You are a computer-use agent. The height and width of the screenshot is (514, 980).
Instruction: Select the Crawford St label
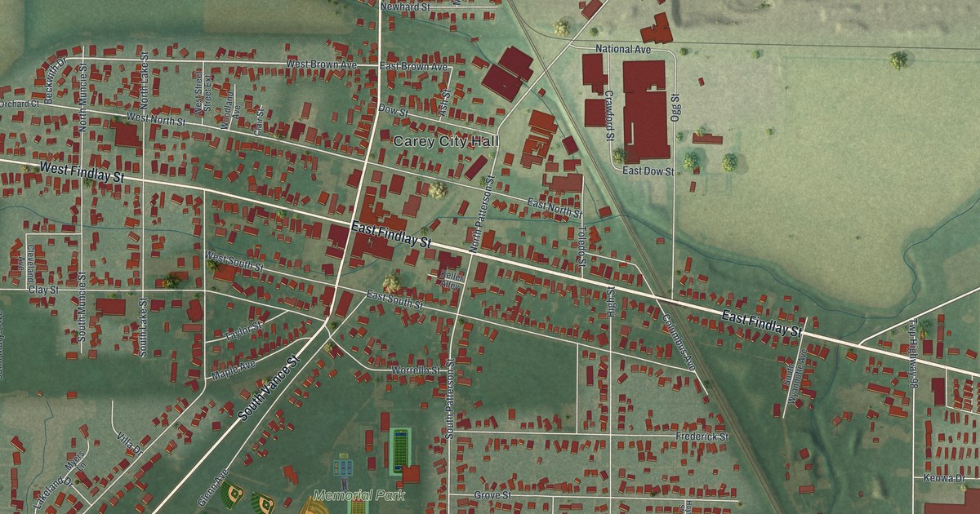609,115
